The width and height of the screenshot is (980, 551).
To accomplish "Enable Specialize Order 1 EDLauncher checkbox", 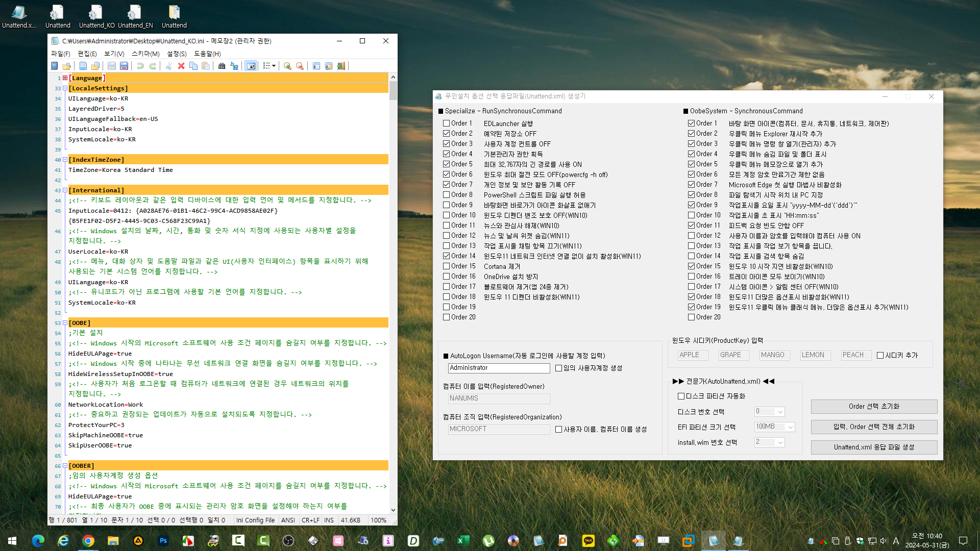I will click(447, 123).
